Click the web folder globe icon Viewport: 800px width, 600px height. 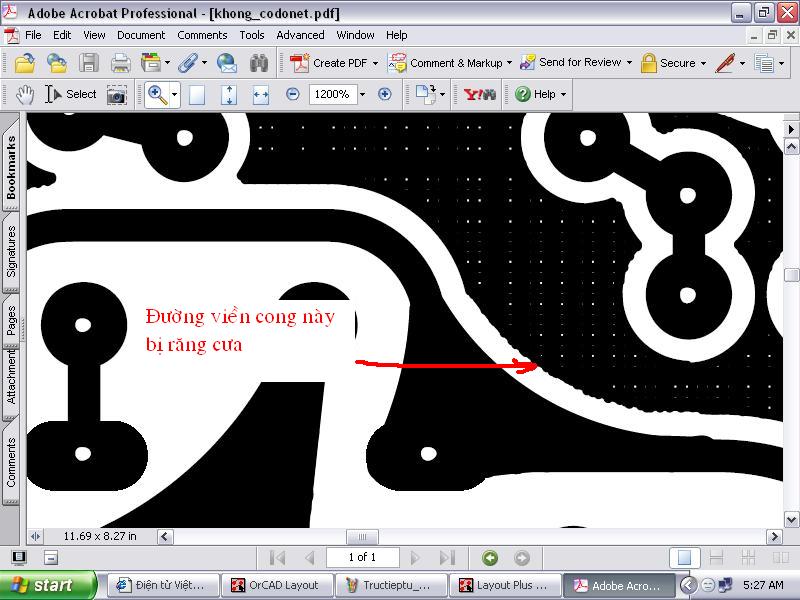[x=57, y=63]
